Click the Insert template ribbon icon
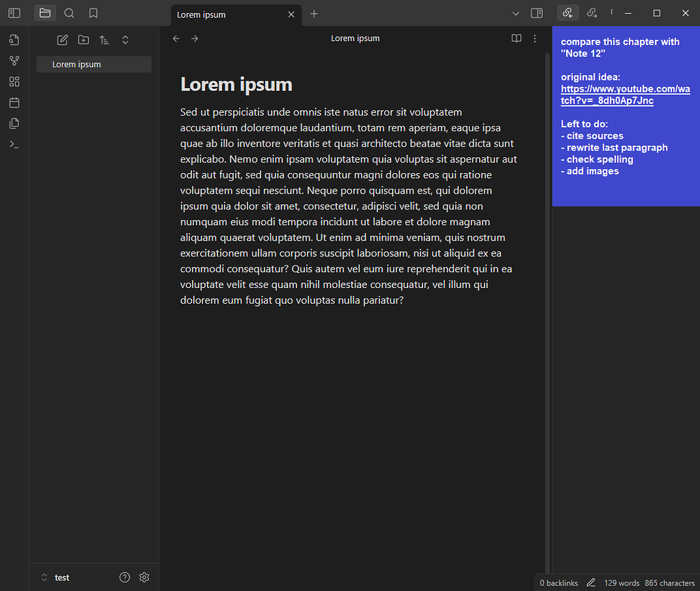Image resolution: width=700 pixels, height=591 pixels. pos(14,124)
